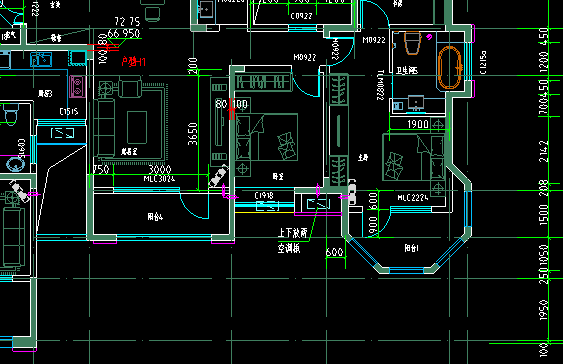Select the red 户型H1 text label
The image size is (563, 364).
click(134, 62)
